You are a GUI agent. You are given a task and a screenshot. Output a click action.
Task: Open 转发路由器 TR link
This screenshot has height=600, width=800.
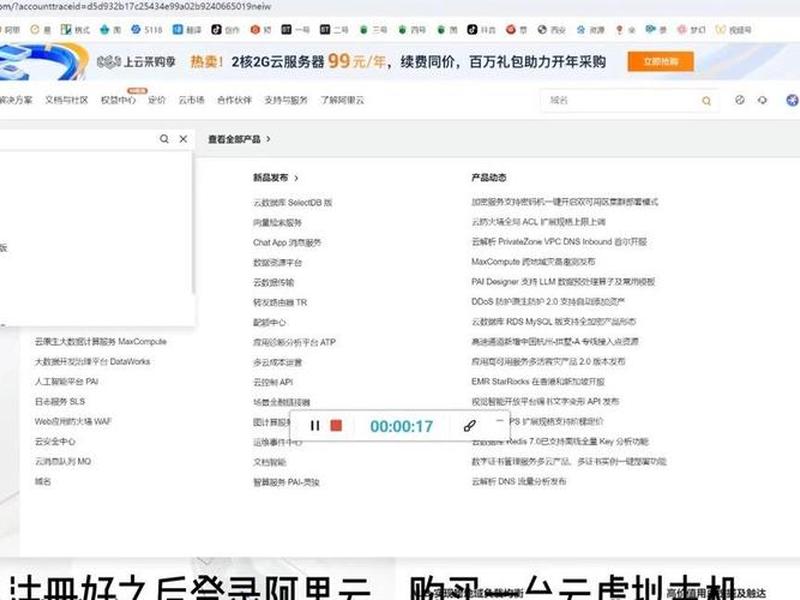280,303
